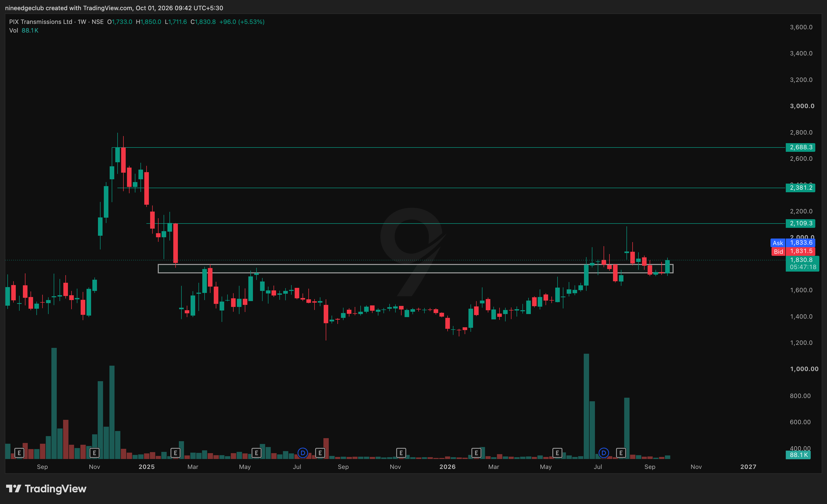Image resolution: width=827 pixels, height=504 pixels.
Task: Click the current price 1,830.8 countdown label
Action: (x=802, y=263)
